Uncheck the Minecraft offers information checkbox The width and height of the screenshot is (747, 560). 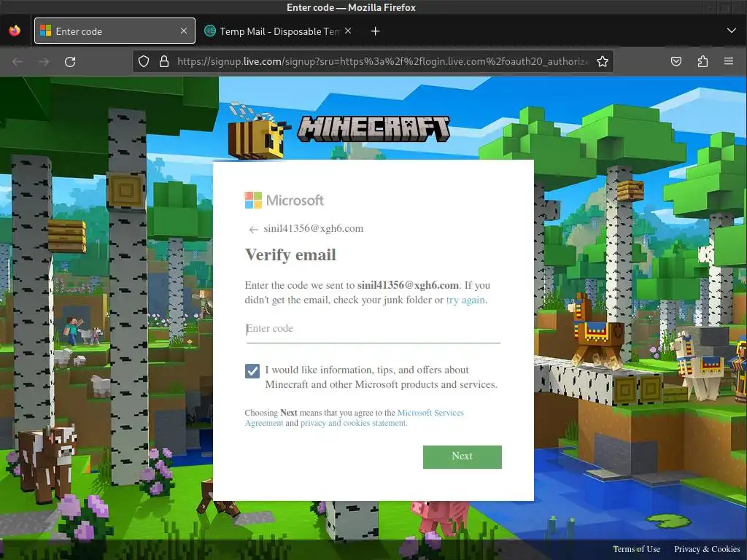(252, 371)
